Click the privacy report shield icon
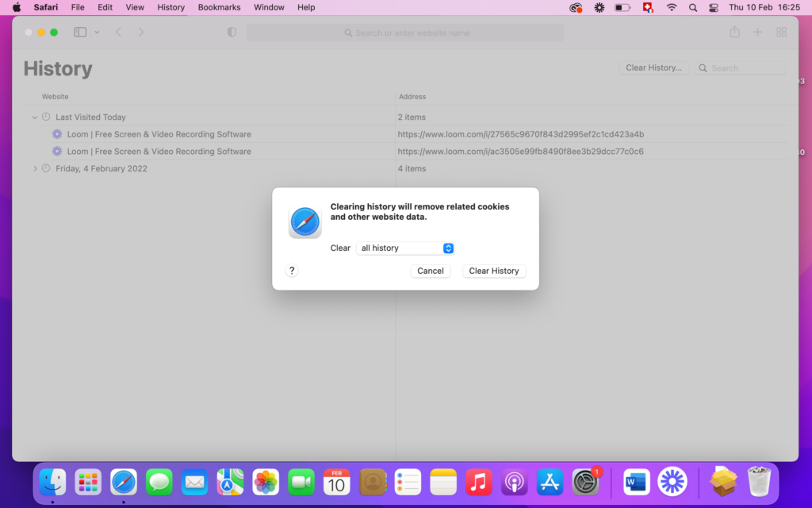This screenshot has width=812, height=508. click(x=232, y=33)
